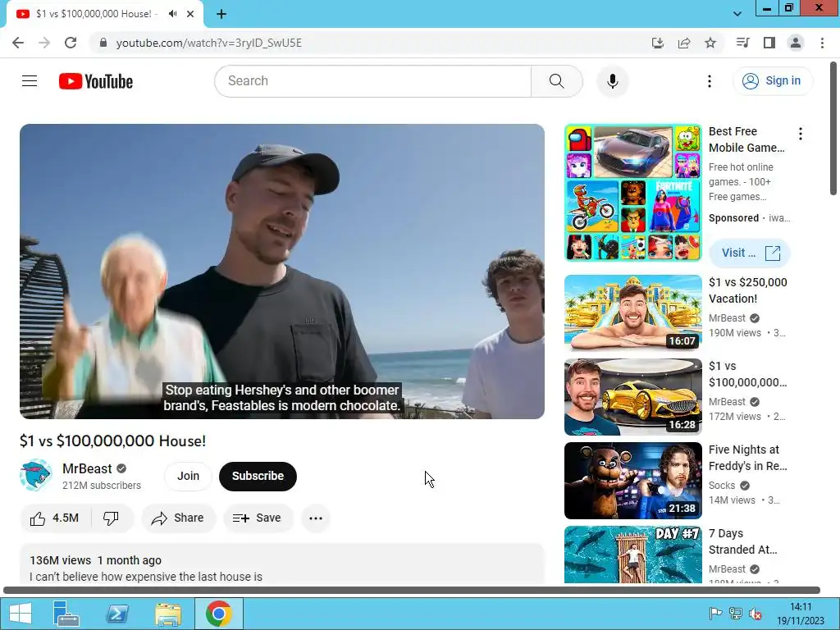840x630 pixels.
Task: Click the browser forward arrow
Action: 44,43
